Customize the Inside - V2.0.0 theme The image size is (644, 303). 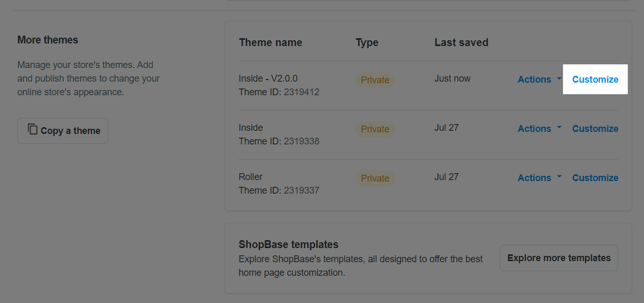click(x=595, y=80)
